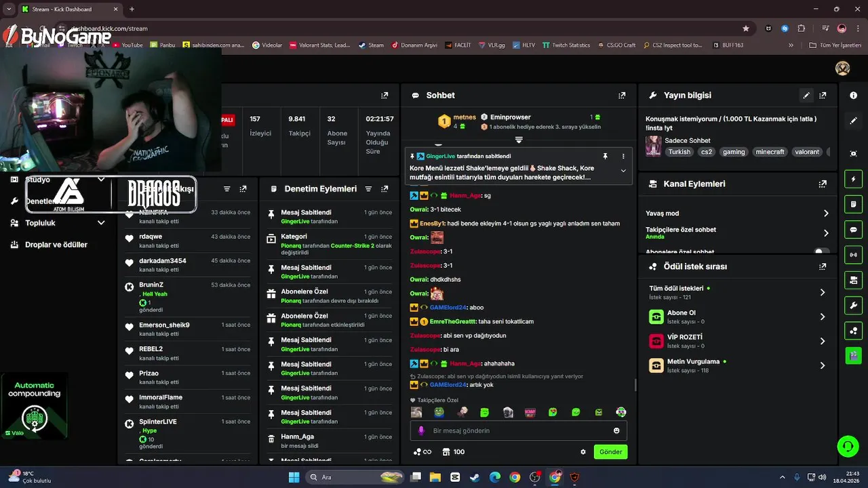Open the FACEIT bookmark
Viewport: 868px width, 488px height.
[x=458, y=45]
